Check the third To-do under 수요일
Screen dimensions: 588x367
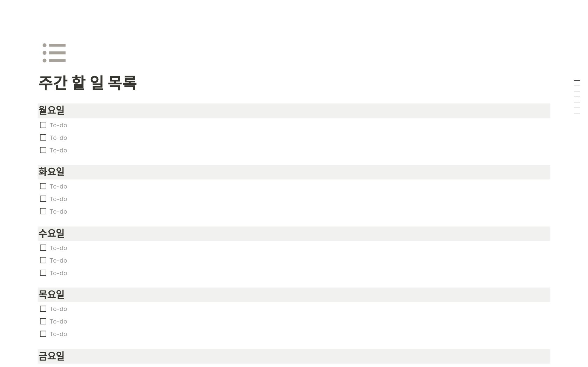click(43, 272)
